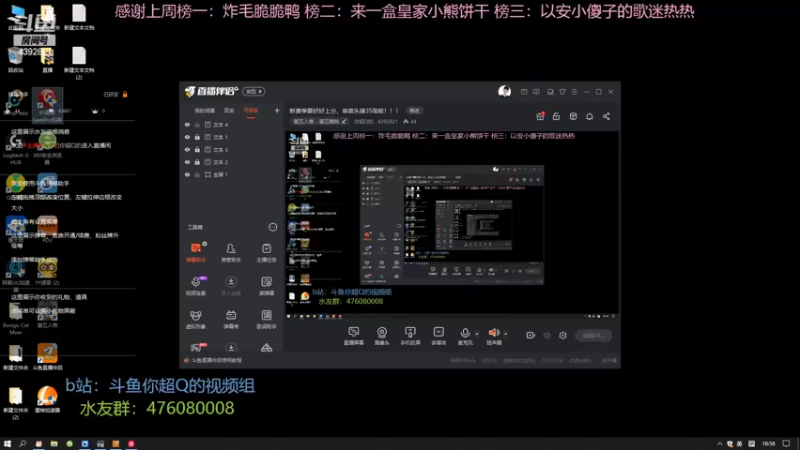Open the taskbar clock showing 18:58
The image size is (800, 450).
[768, 444]
